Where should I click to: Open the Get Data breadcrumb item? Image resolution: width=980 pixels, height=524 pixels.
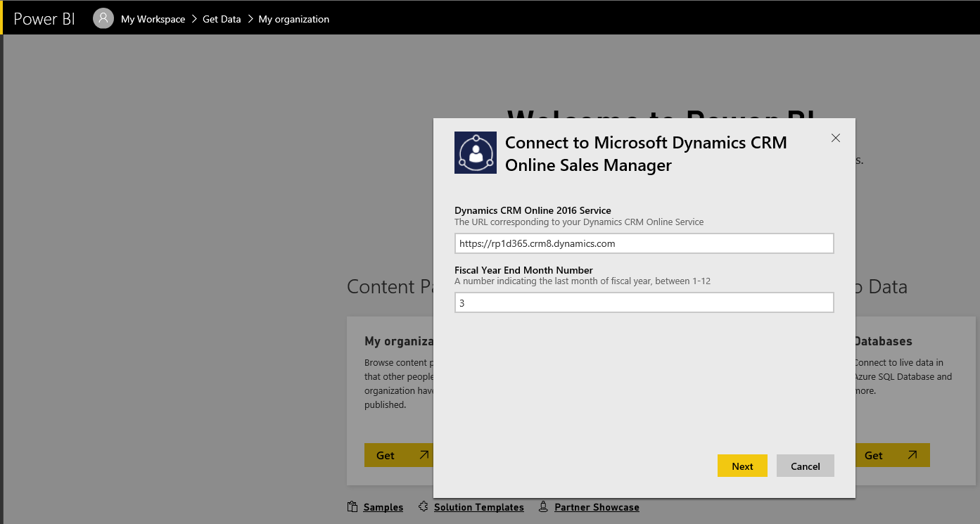pos(222,19)
